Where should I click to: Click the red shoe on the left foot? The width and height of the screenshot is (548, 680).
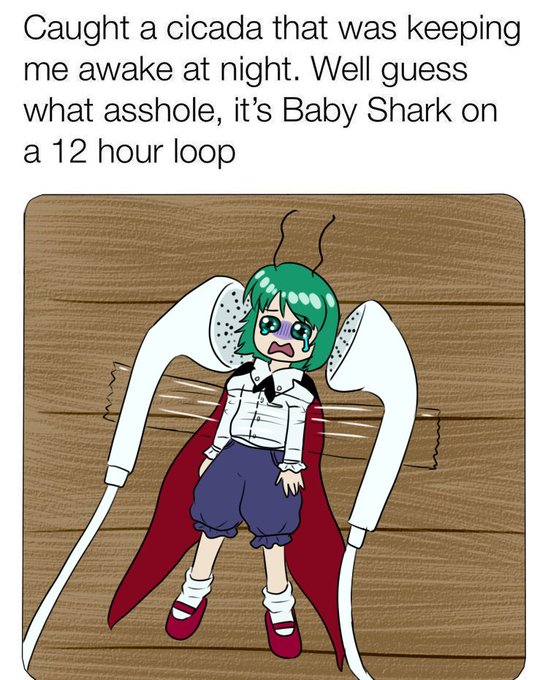(x=186, y=618)
